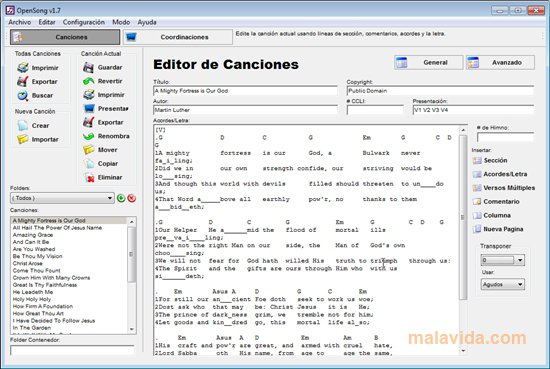The height and width of the screenshot is (369, 550).
Task: Switch to the Coordinaciones tab
Action: [177, 37]
